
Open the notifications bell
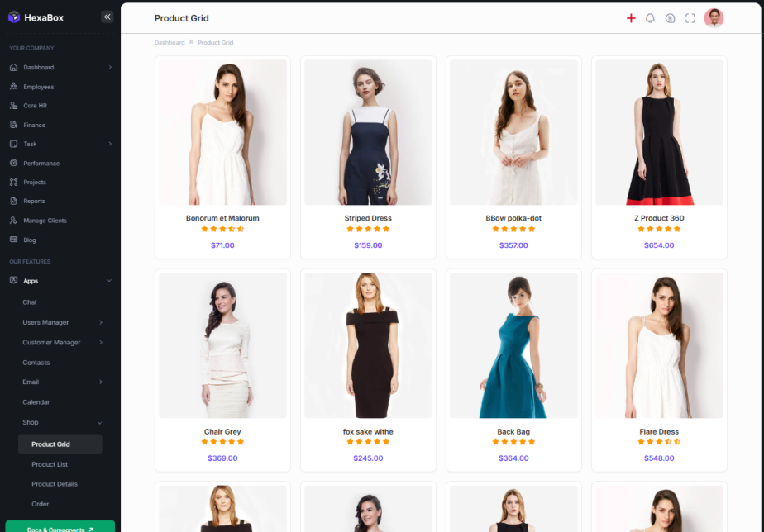(650, 18)
